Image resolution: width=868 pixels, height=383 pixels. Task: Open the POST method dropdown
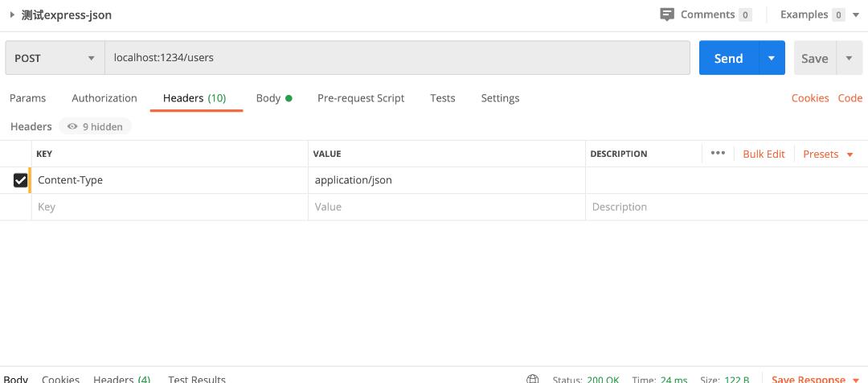tap(55, 58)
